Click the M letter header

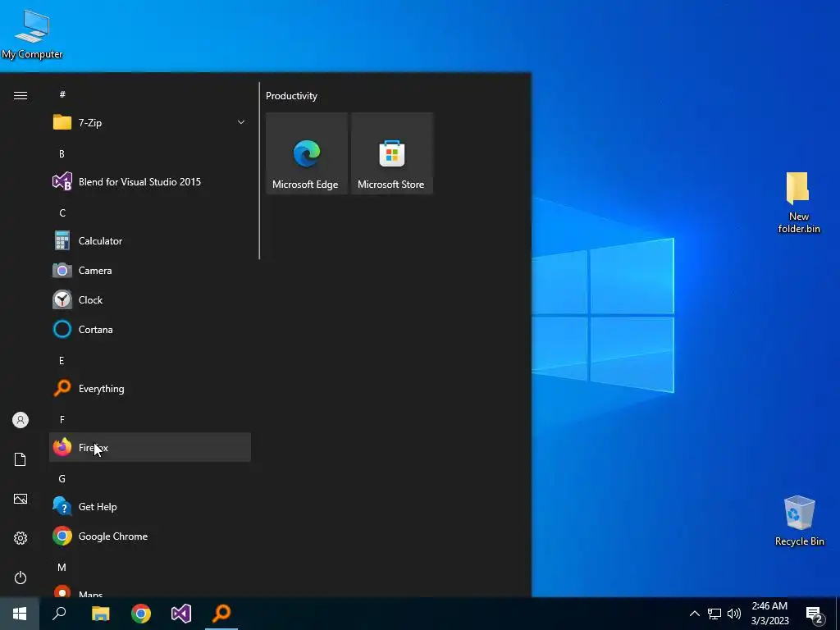point(62,568)
